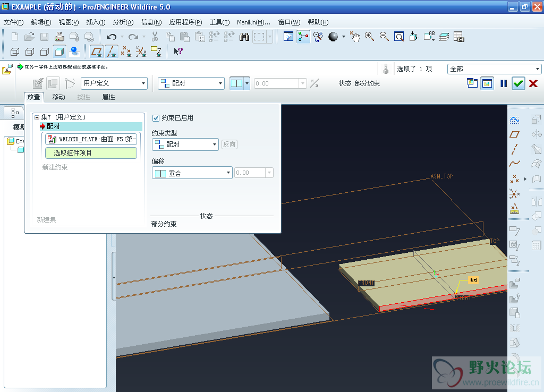Screen dimensions: 544x392
Task: Click the print icon
Action: (x=59, y=37)
